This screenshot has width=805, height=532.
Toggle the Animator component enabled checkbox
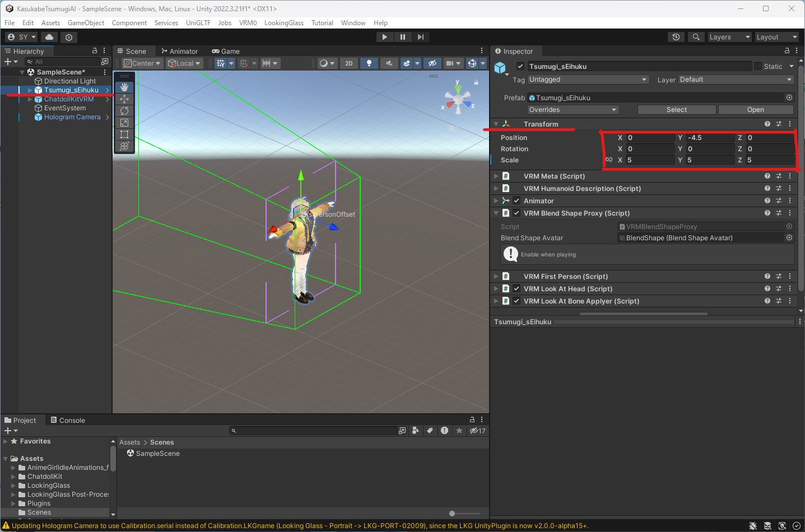(516, 200)
